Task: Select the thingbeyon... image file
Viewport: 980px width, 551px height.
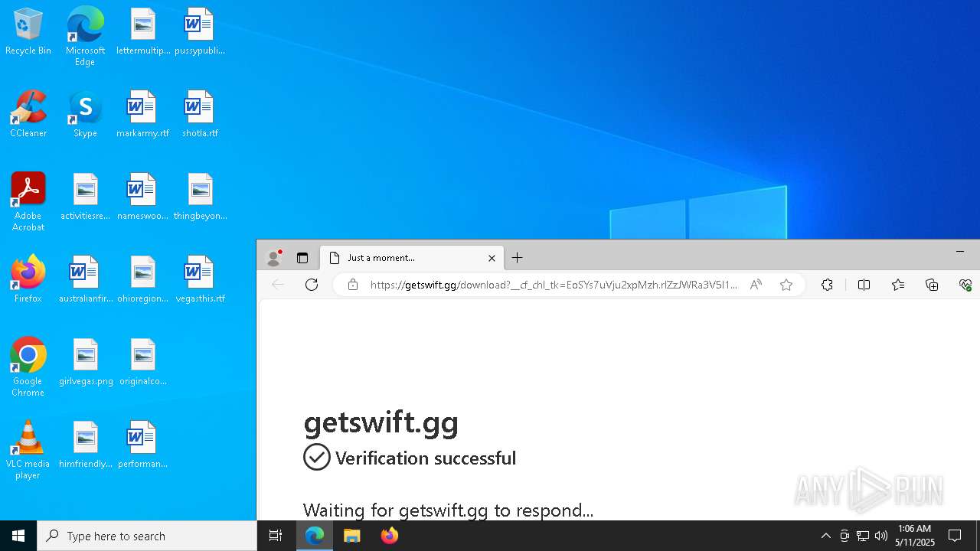Action: pyautogui.click(x=200, y=197)
